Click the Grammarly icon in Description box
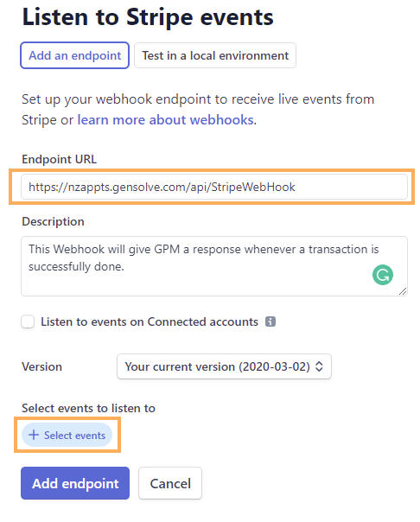 pos(382,275)
